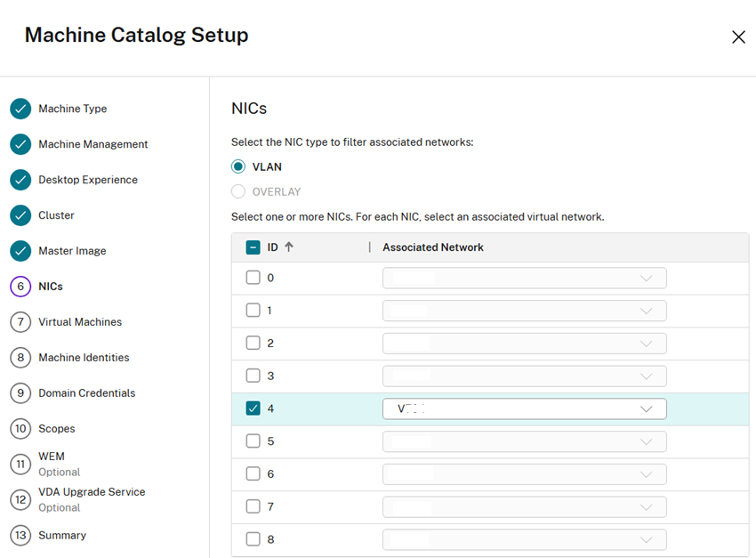Toggle the select-all ID header checkbox

pos(253,247)
